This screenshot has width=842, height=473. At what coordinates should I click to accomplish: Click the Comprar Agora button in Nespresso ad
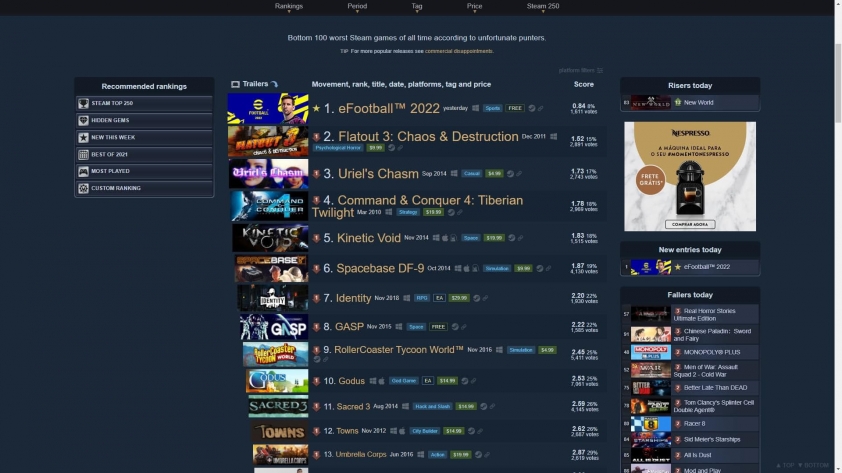(690, 224)
